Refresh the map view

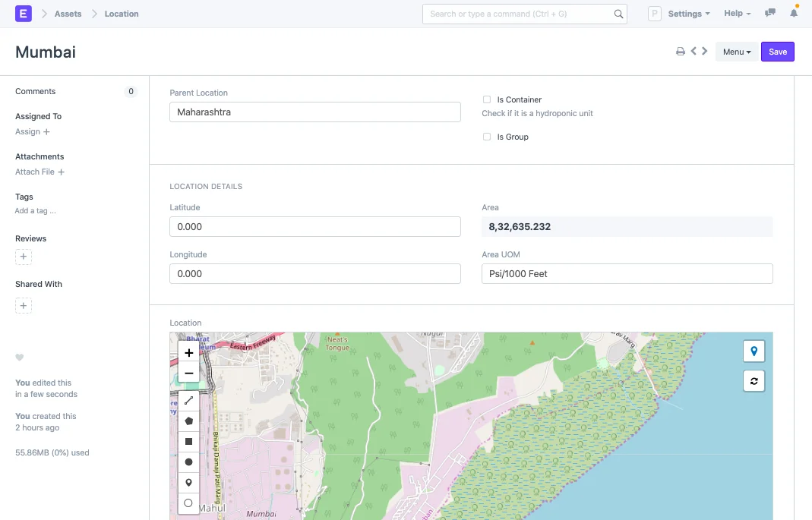coord(754,380)
